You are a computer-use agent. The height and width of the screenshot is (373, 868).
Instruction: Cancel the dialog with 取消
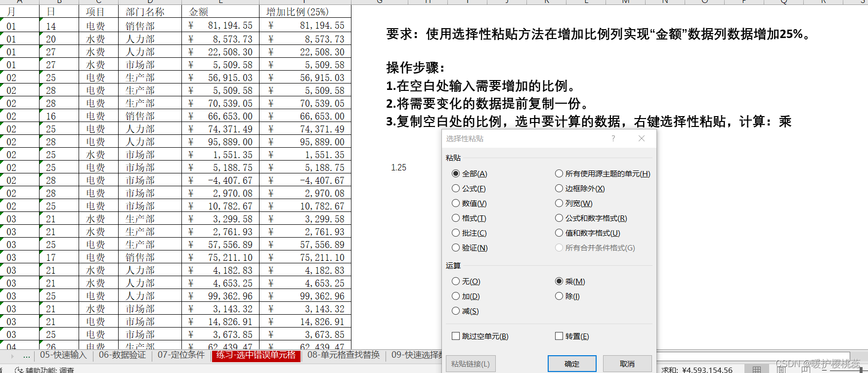click(627, 364)
